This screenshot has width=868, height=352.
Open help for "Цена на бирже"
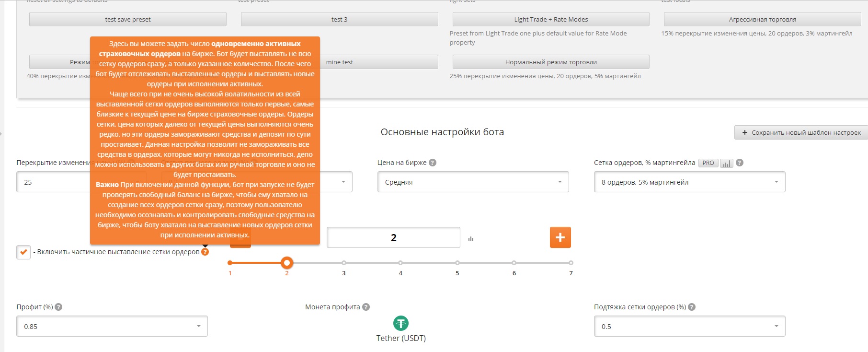tap(433, 163)
